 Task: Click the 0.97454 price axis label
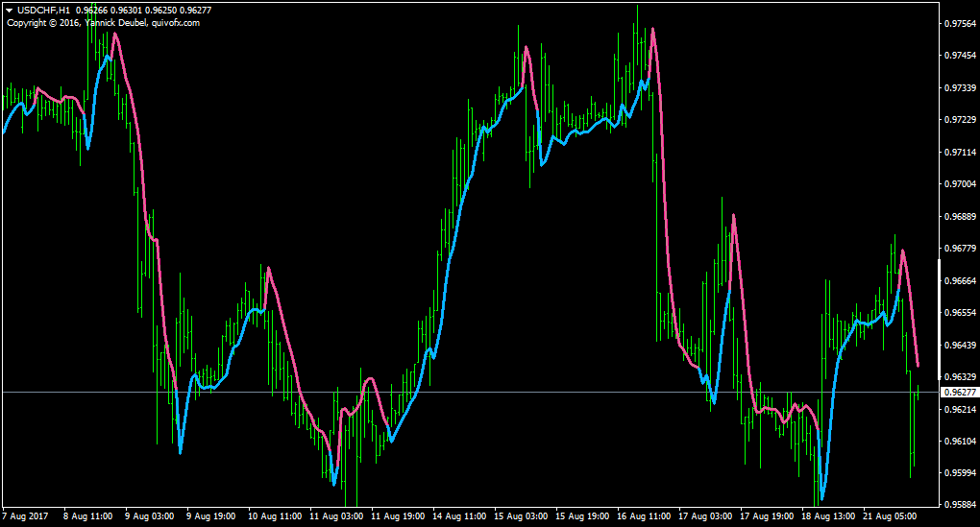960,56
